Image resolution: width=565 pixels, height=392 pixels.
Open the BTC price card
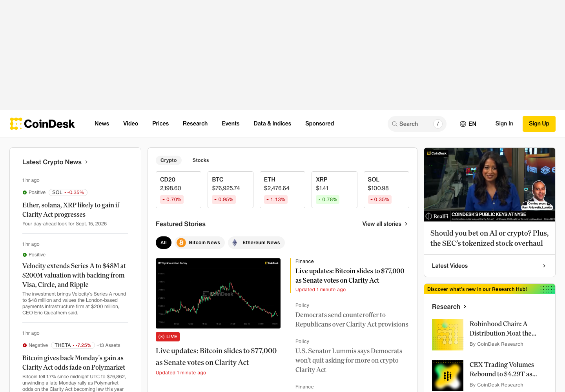pos(230,190)
